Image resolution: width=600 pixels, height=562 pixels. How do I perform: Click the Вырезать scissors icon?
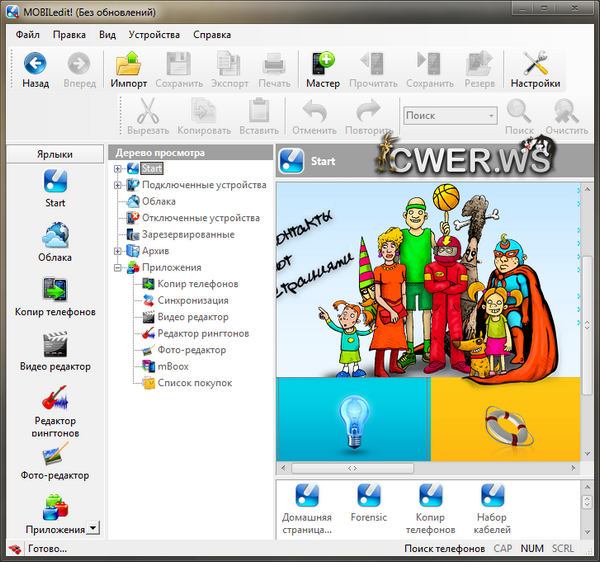click(x=148, y=110)
